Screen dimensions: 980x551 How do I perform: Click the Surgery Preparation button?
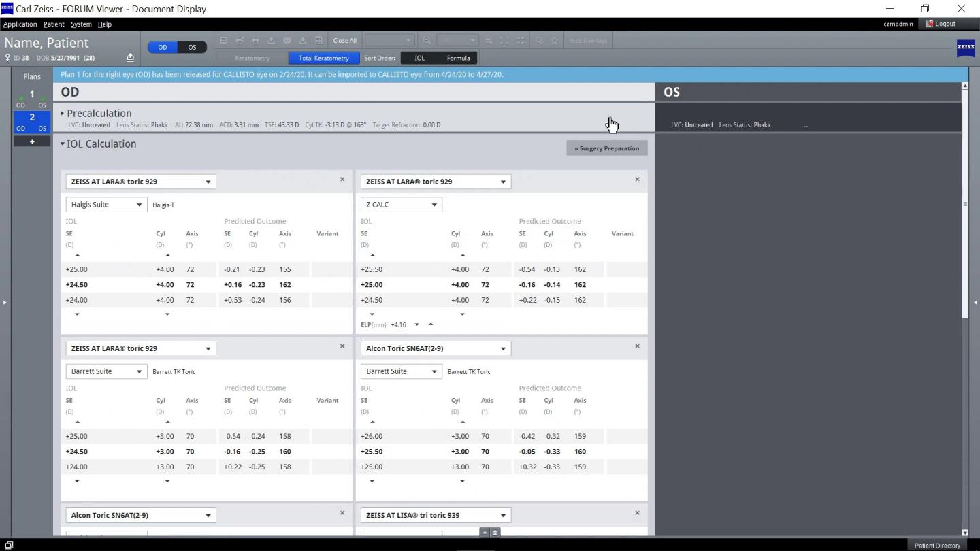606,148
